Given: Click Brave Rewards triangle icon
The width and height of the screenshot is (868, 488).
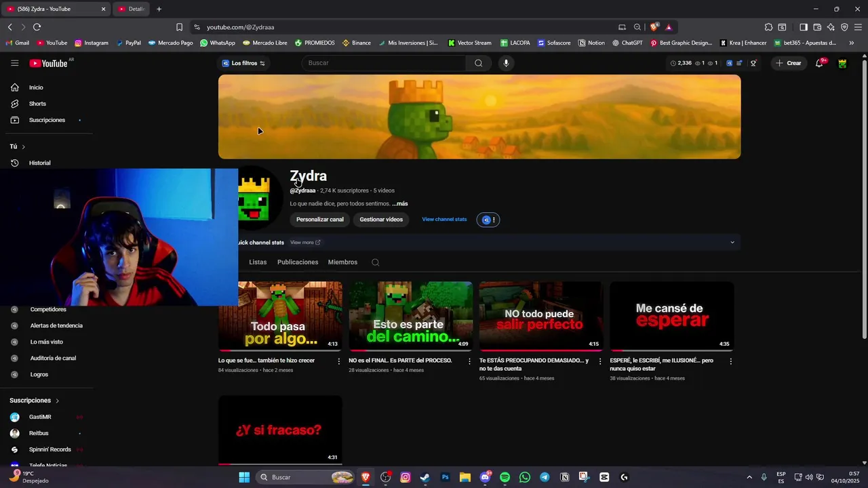Looking at the screenshot, I should tap(669, 27).
